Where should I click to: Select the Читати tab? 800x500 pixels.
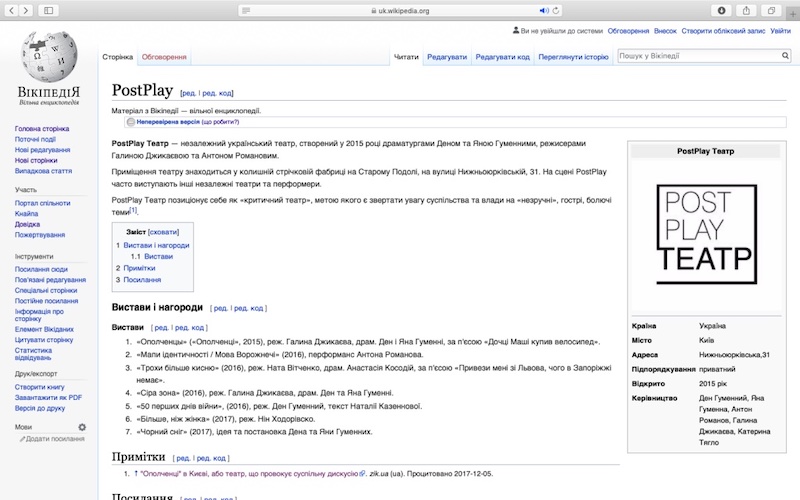click(406, 57)
